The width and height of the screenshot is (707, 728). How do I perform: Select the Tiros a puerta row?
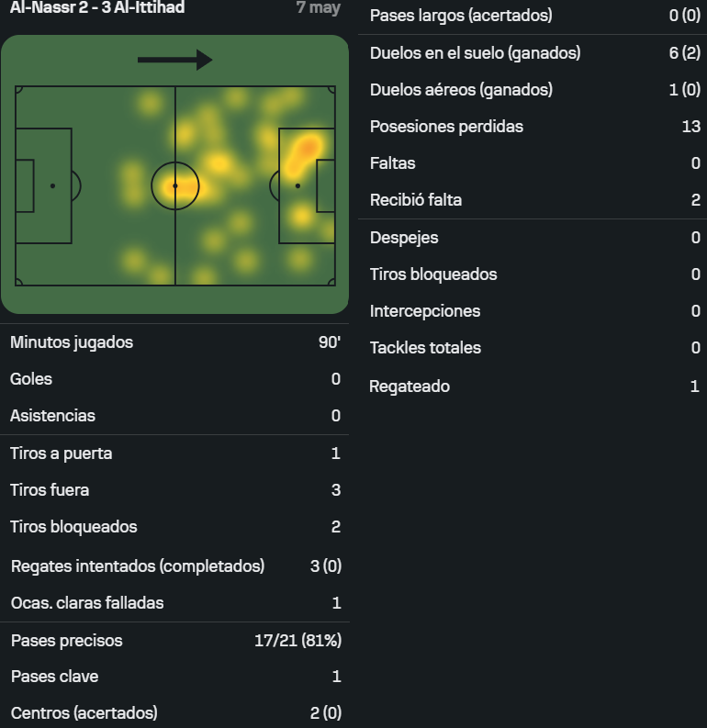(x=175, y=454)
